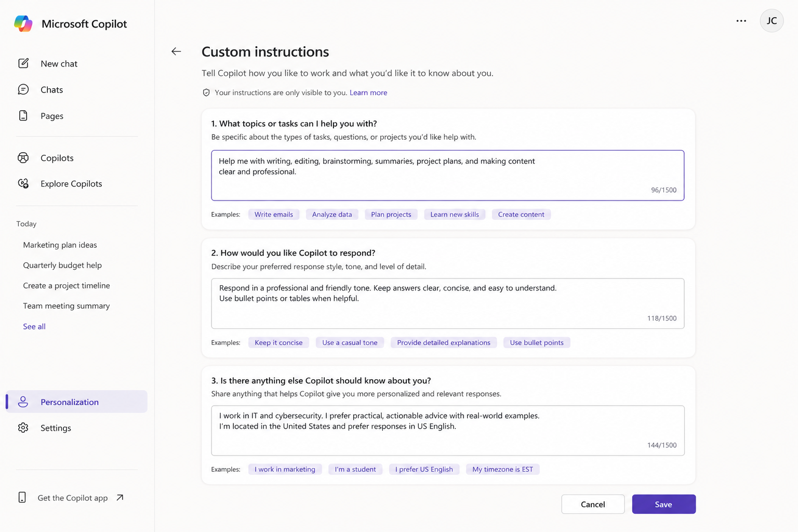Click the Save button
Image resolution: width=798 pixels, height=532 pixels.
click(663, 504)
